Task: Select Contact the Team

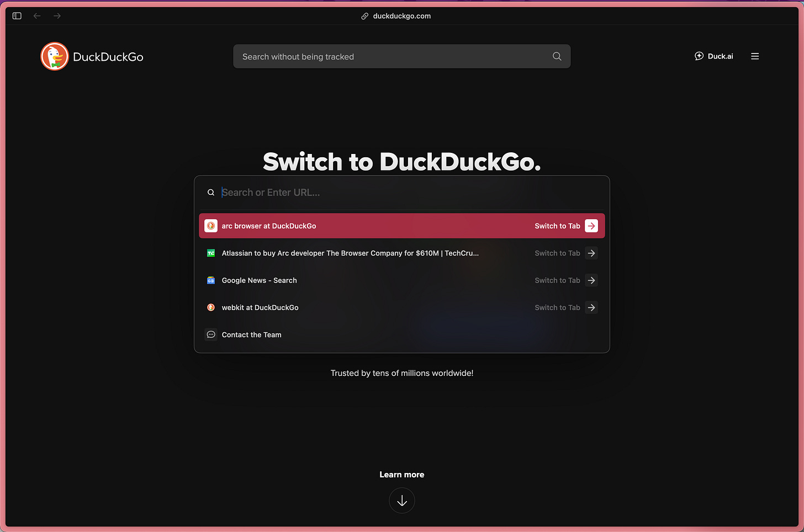Action: coord(401,334)
